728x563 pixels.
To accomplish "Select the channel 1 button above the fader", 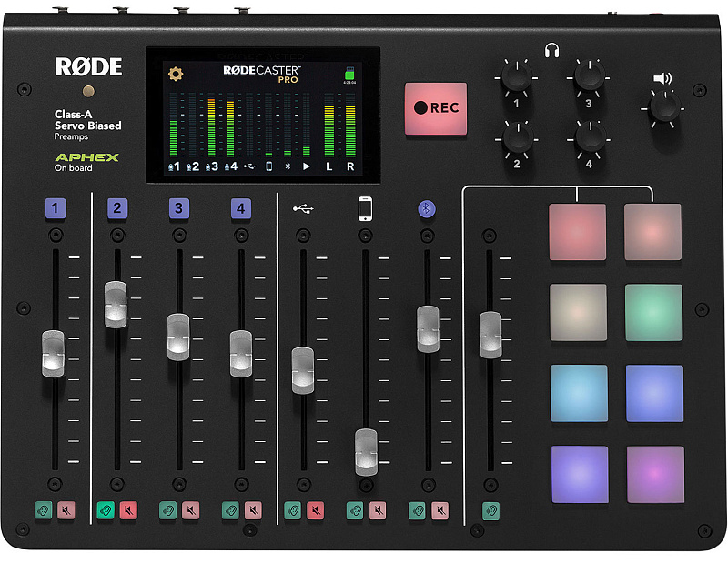I will [x=56, y=207].
